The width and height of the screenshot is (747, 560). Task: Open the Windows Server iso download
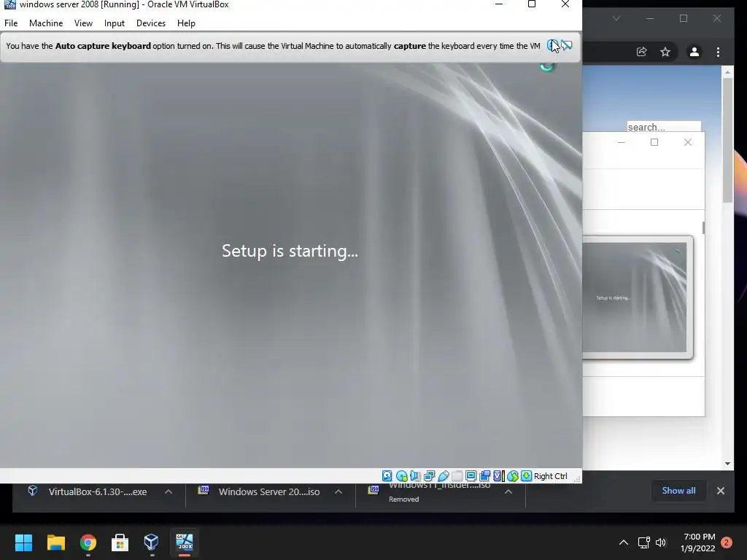tap(269, 492)
